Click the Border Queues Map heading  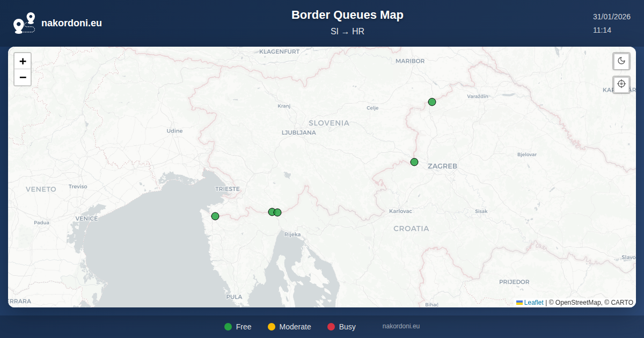[347, 15]
